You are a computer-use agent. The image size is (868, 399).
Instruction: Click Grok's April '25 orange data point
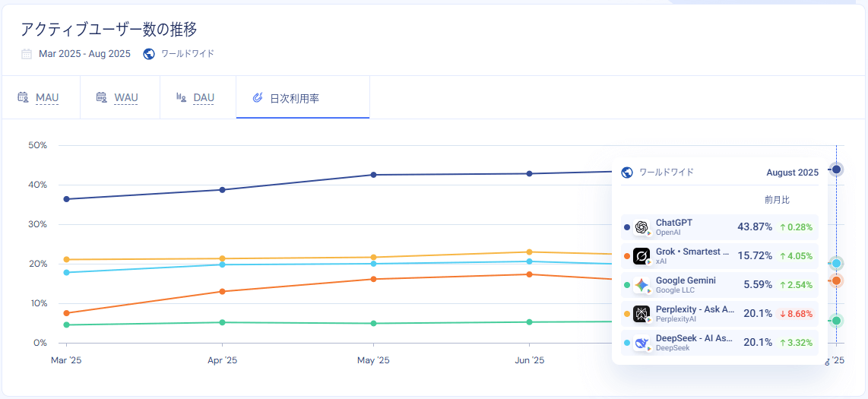coord(223,292)
